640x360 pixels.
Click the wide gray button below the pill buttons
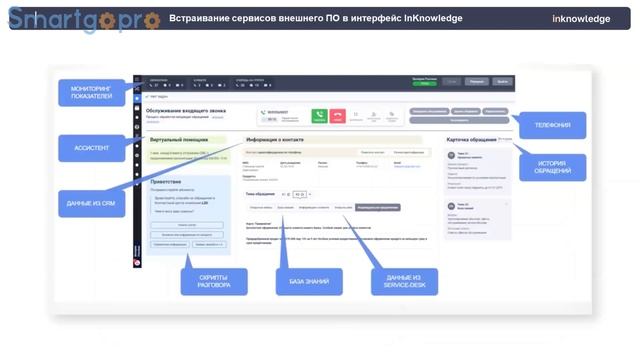(x=459, y=120)
